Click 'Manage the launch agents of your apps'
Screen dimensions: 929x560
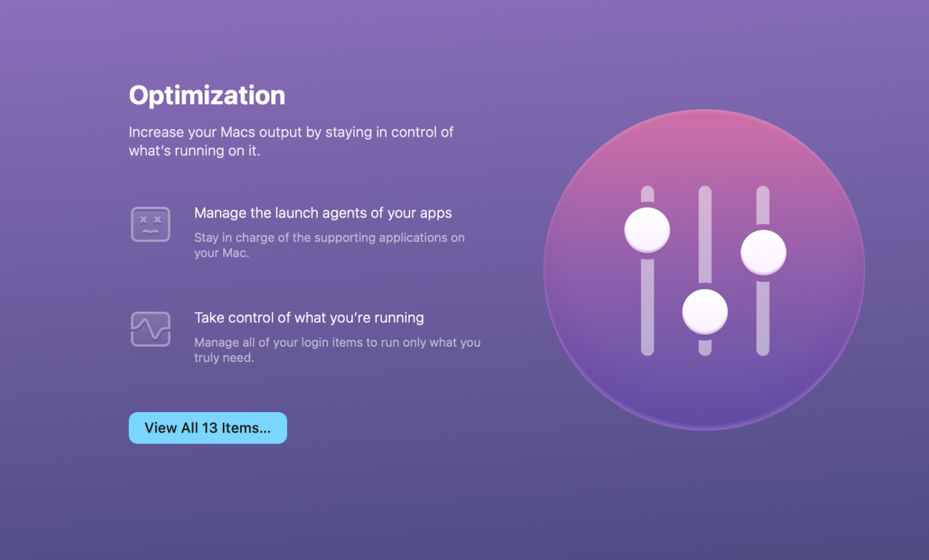pos(323,213)
